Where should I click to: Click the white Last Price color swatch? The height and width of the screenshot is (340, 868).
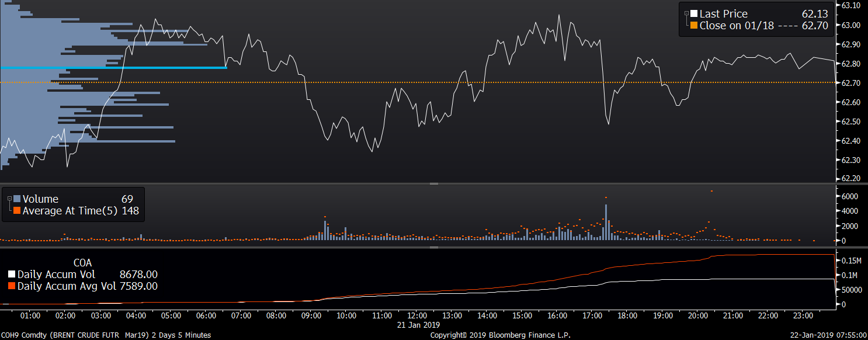click(694, 14)
